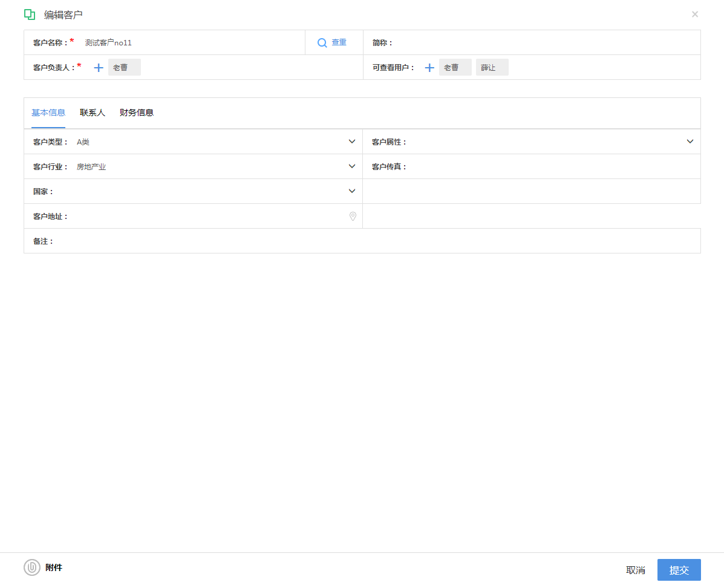Click the magnifier icon beside 查重

322,43
